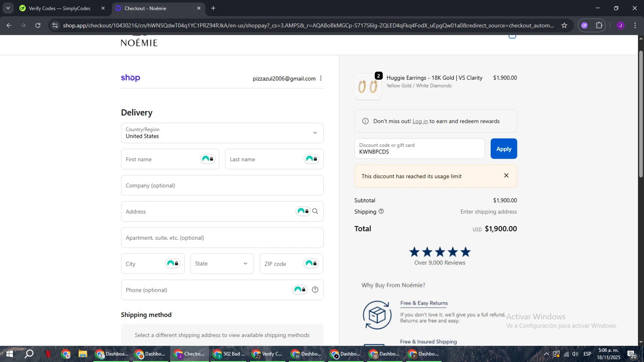Click the autofill icon in Address field
The image size is (644, 362).
(303, 211)
